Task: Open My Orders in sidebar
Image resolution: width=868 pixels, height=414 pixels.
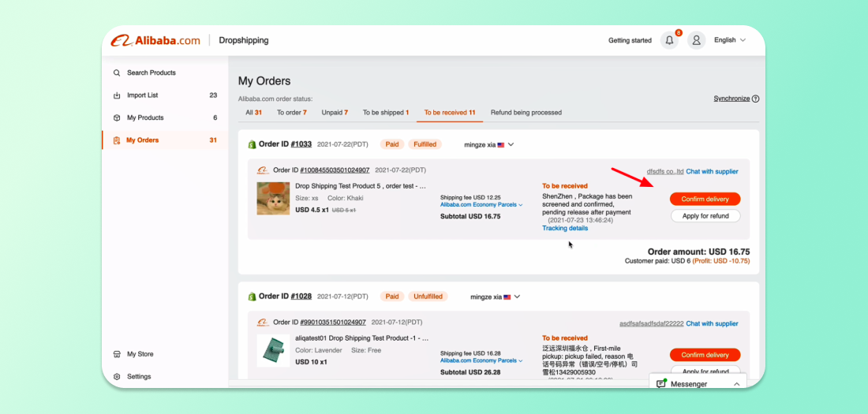Action: tap(164, 140)
